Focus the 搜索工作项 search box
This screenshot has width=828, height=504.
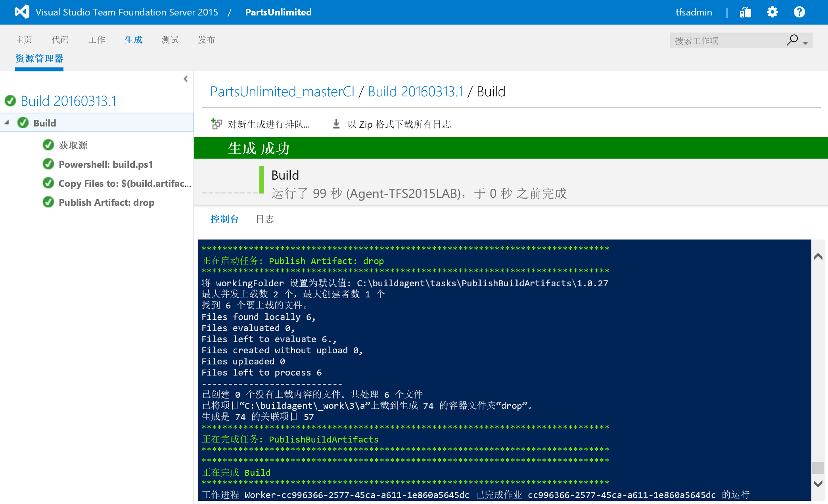[728, 40]
